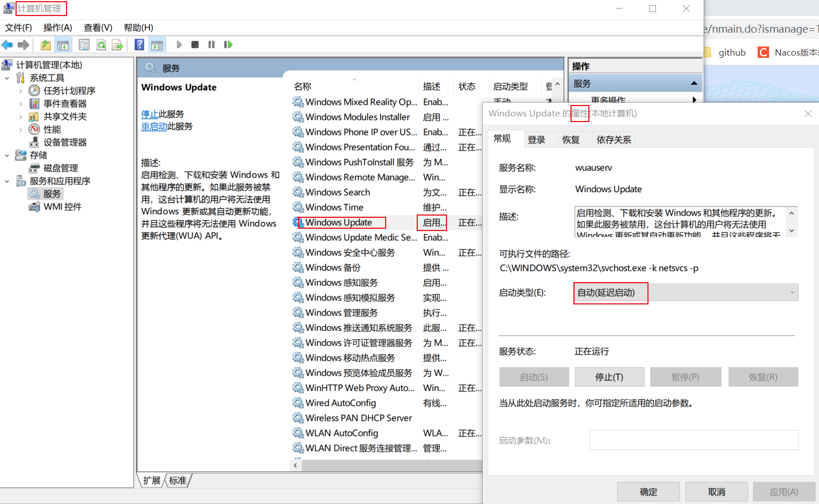Open Help with blue question mark icon
This screenshot has height=504, width=819.
pyautogui.click(x=139, y=45)
